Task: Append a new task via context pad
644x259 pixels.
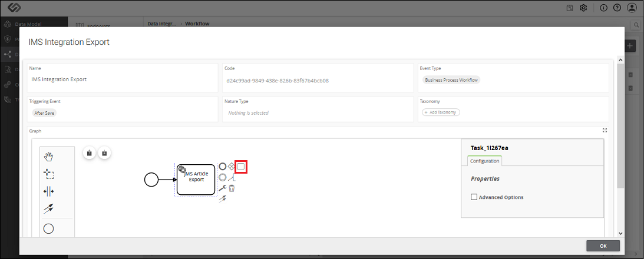Action: [x=240, y=166]
